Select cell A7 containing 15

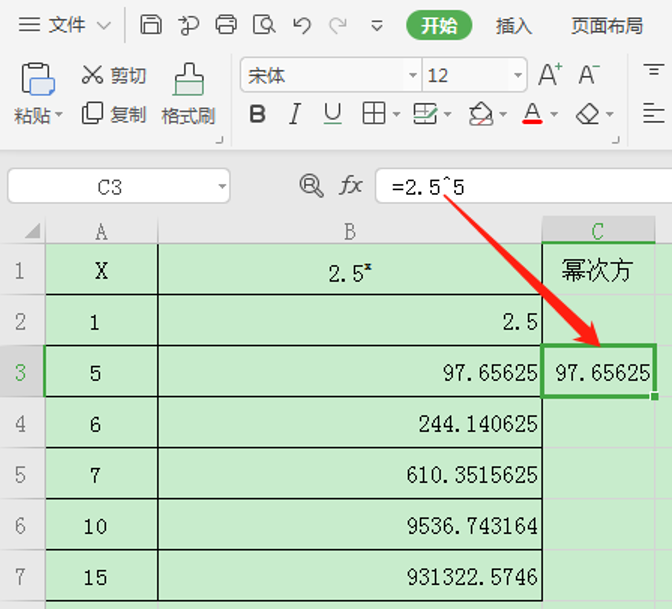click(x=102, y=576)
